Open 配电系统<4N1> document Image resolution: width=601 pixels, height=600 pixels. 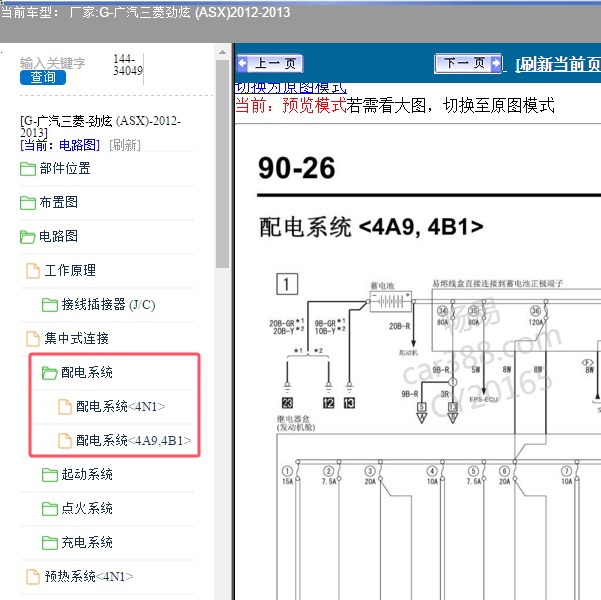121,406
